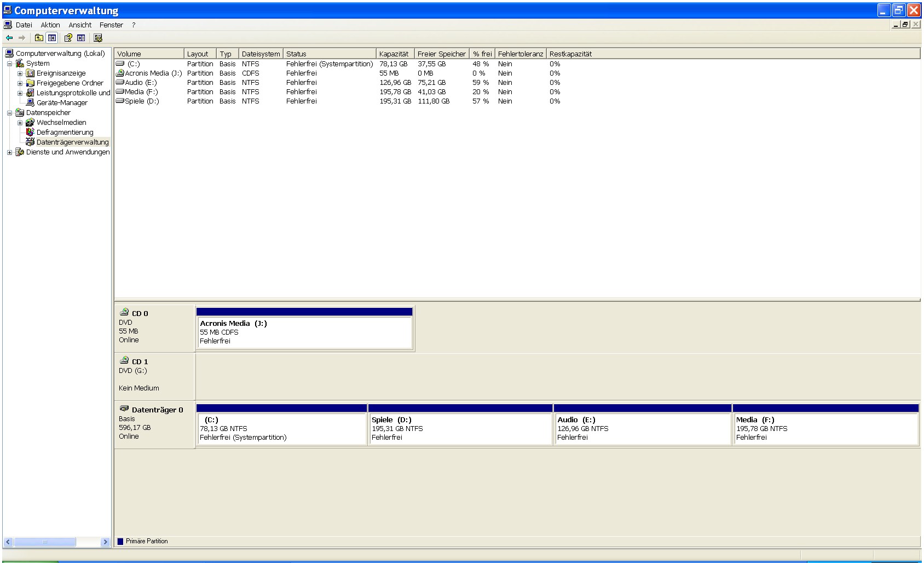The height and width of the screenshot is (563, 924).
Task: Open the Aktion menu
Action: pyautogui.click(x=50, y=25)
